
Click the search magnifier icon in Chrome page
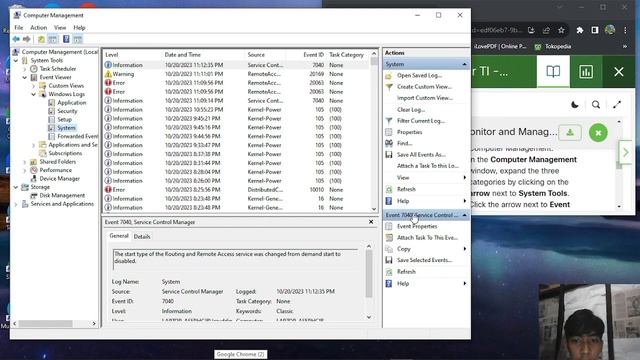pos(596,105)
